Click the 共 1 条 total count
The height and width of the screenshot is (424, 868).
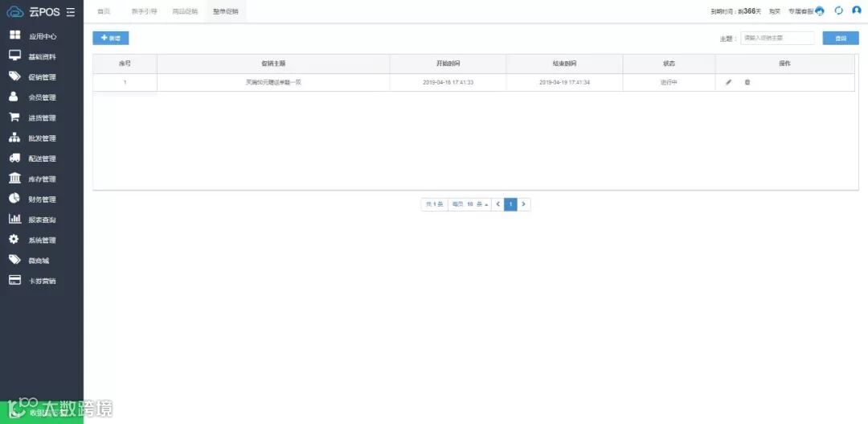click(x=434, y=204)
